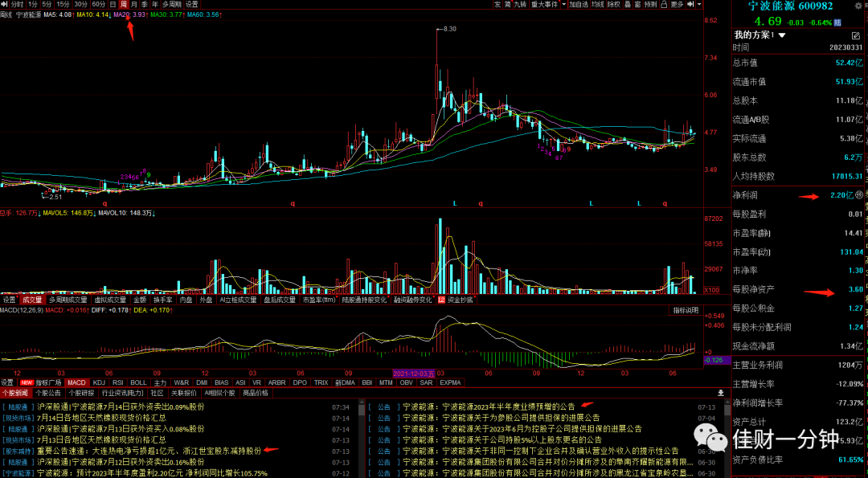Select 资金抄底 L2 tab
The width and height of the screenshot is (868, 478).
pos(456,300)
